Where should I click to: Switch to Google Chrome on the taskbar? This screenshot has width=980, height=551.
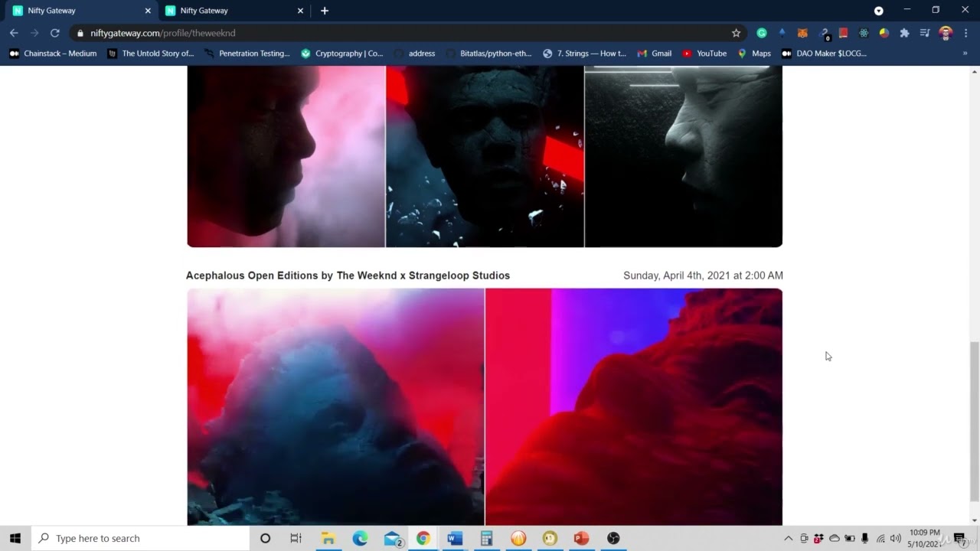(423, 538)
